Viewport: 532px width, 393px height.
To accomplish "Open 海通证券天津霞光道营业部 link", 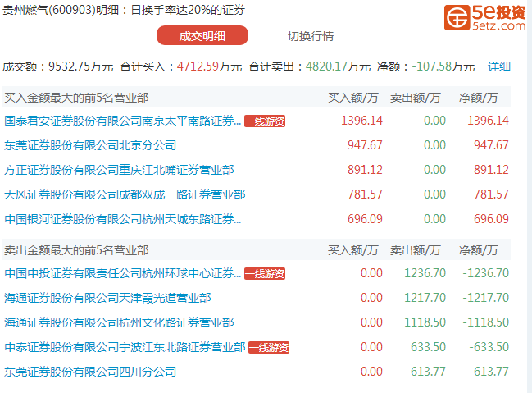I will coord(107,298).
